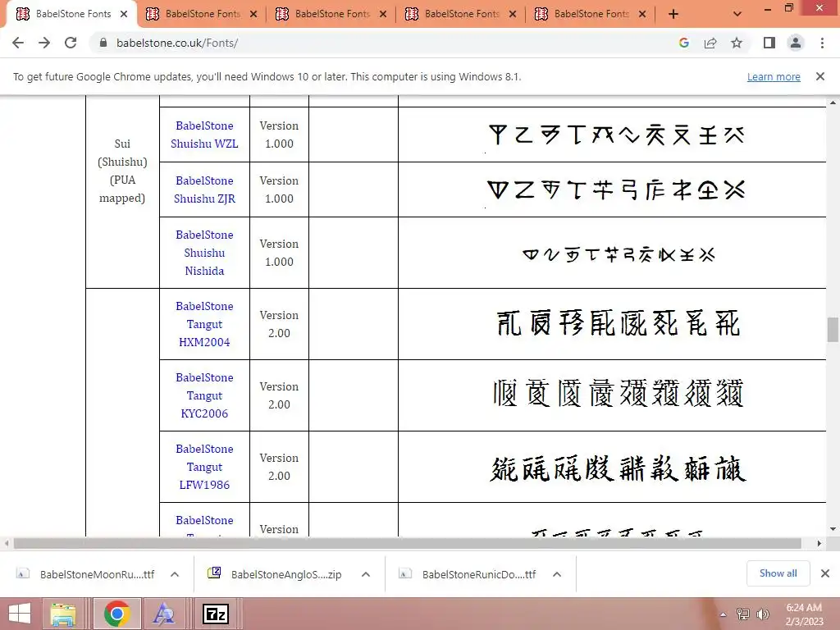Click the Google icon in the address bar

(683, 43)
